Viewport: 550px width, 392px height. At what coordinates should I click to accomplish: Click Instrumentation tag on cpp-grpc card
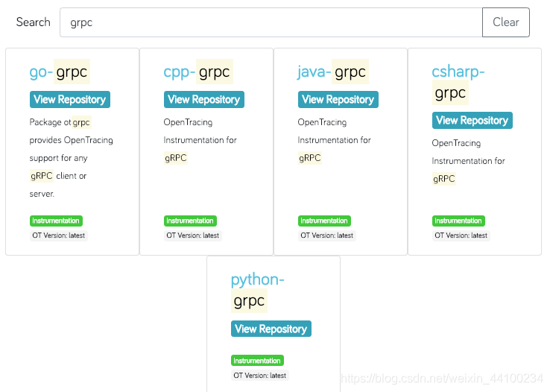[190, 221]
